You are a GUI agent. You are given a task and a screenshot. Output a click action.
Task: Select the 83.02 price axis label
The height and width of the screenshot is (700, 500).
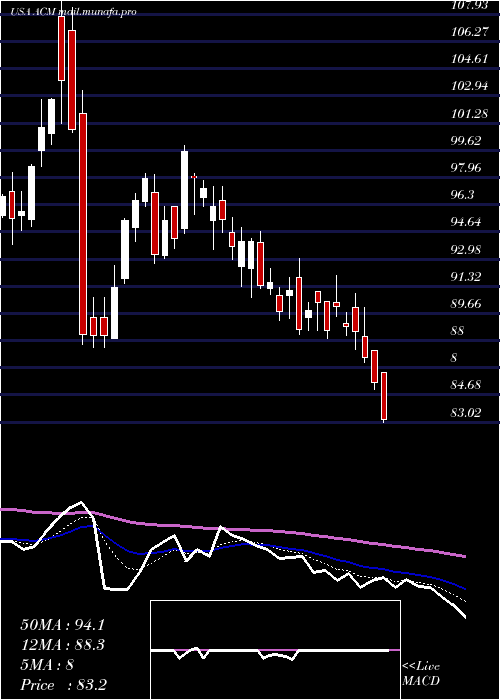coord(466,412)
